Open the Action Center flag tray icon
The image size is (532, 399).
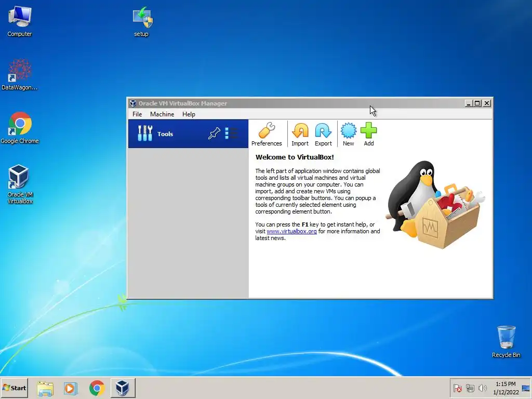457,388
